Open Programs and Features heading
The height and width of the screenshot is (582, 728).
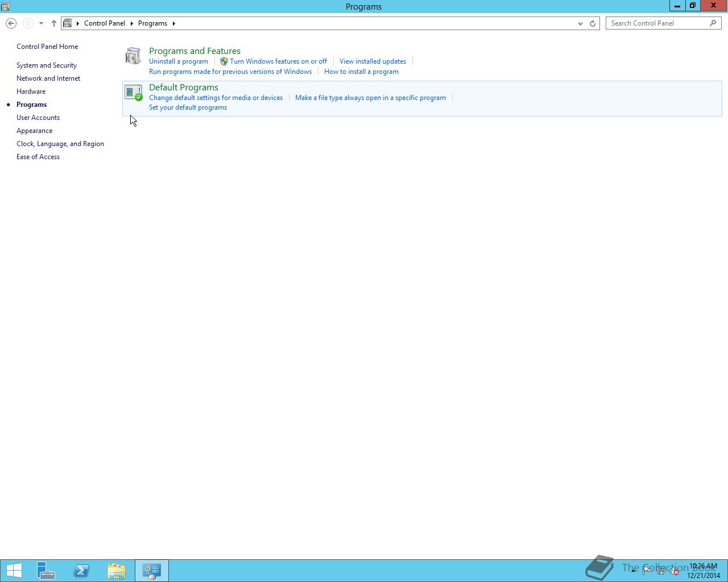[195, 51]
